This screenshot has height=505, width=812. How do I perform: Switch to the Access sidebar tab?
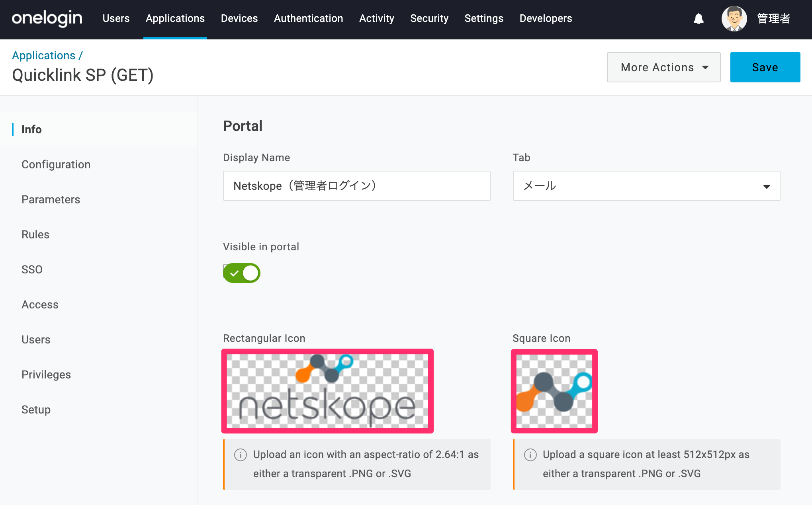pos(40,304)
